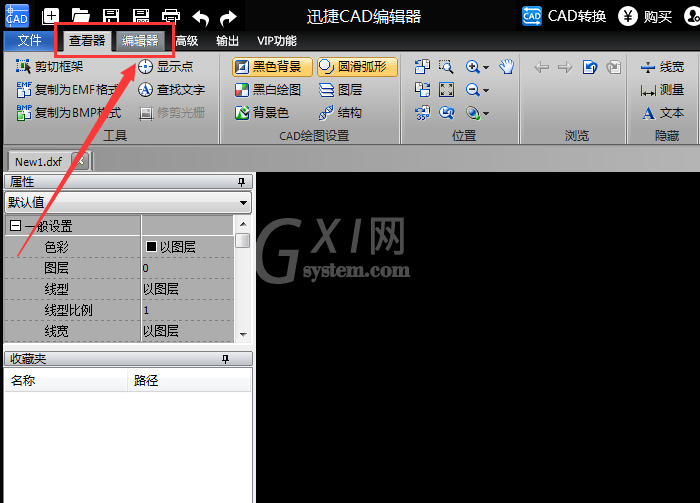This screenshot has width=700, height=503.
Task: Open the 图层 layers dialog
Action: pos(340,90)
